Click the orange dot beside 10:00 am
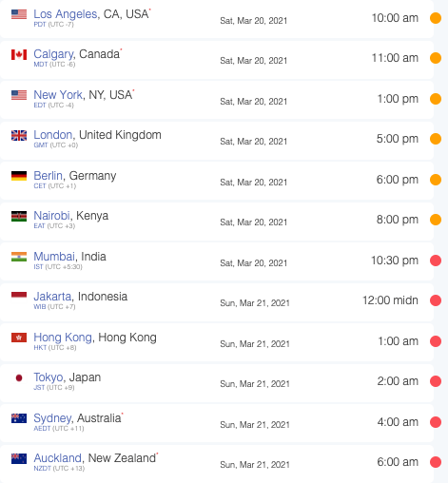This screenshot has height=483, width=448. [x=436, y=18]
